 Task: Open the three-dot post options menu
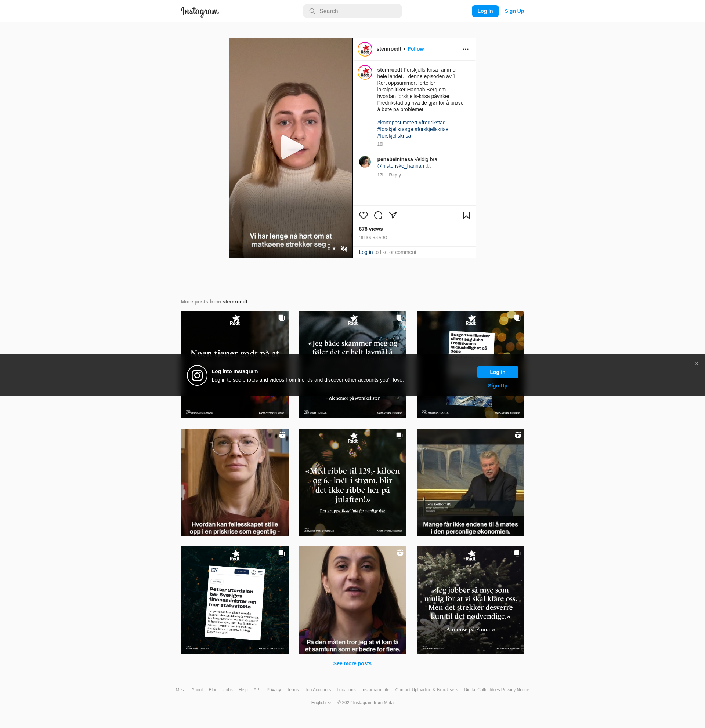point(465,49)
